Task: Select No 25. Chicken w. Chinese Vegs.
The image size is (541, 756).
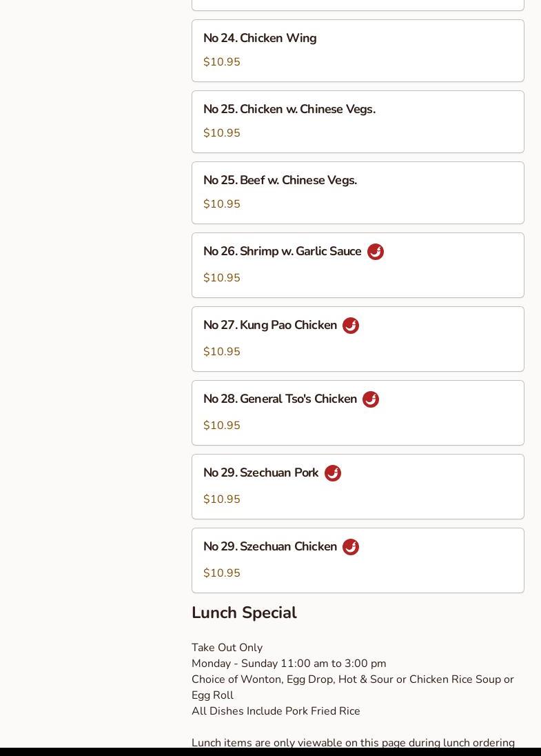Action: pyautogui.click(x=289, y=109)
